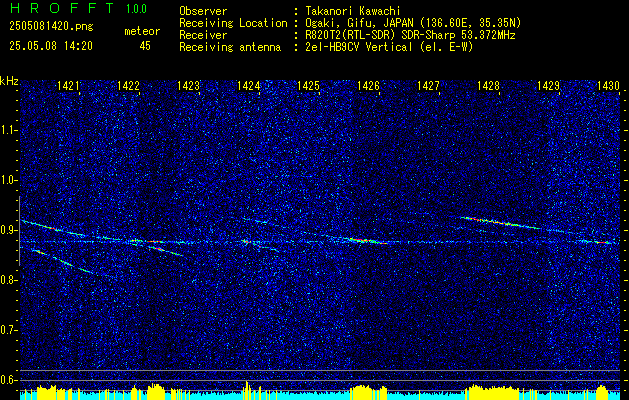Click the meteor label
The width and height of the screenshot is (629, 400).
[142, 31]
